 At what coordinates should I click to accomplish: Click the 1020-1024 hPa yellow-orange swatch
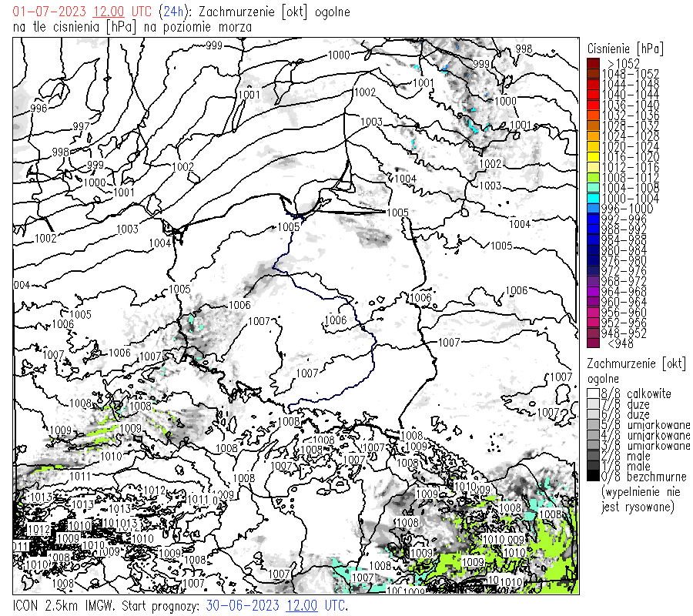coord(593,146)
